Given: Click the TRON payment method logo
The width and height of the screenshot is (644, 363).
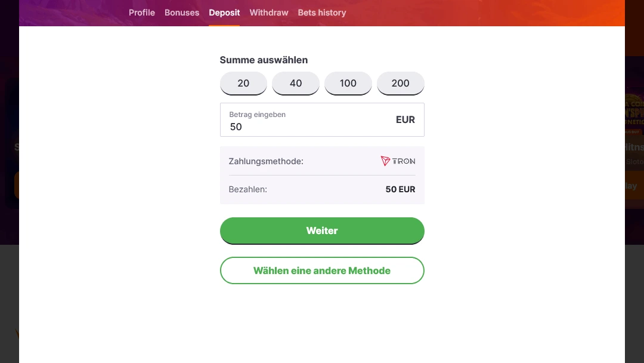Looking at the screenshot, I should coord(398,161).
